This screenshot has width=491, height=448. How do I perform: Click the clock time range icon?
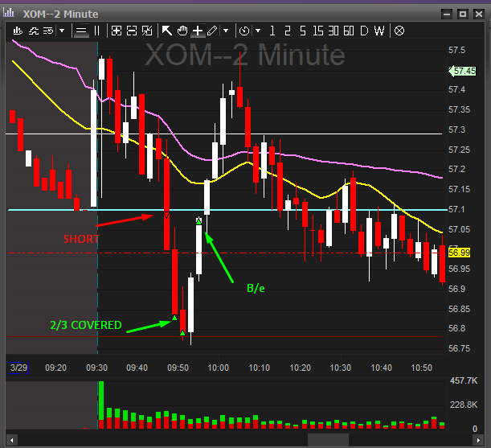244,31
